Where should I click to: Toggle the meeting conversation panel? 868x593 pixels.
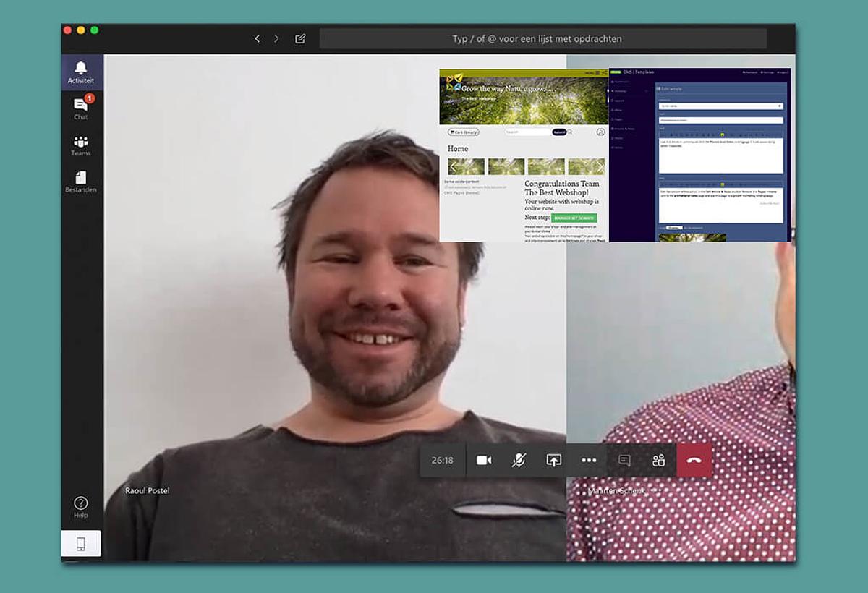pos(624,461)
